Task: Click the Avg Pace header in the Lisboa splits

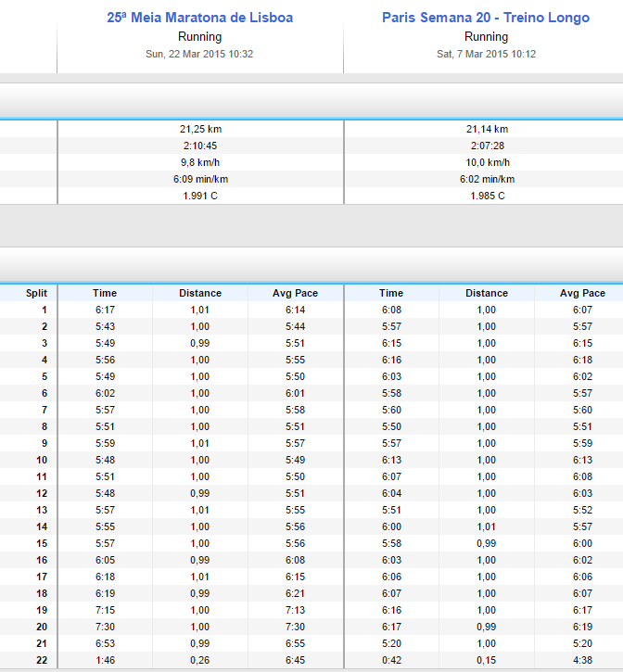Action: point(296,293)
